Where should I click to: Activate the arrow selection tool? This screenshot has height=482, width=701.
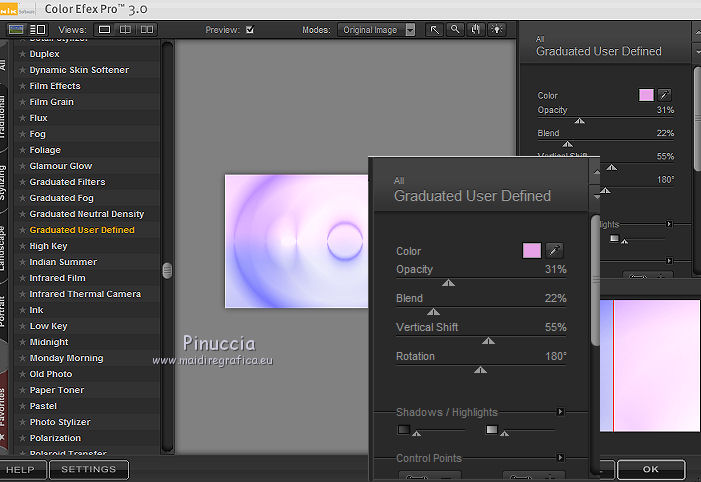(434, 30)
